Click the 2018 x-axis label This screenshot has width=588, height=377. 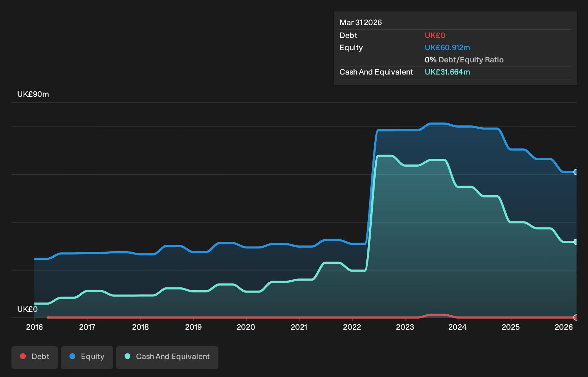tap(140, 327)
